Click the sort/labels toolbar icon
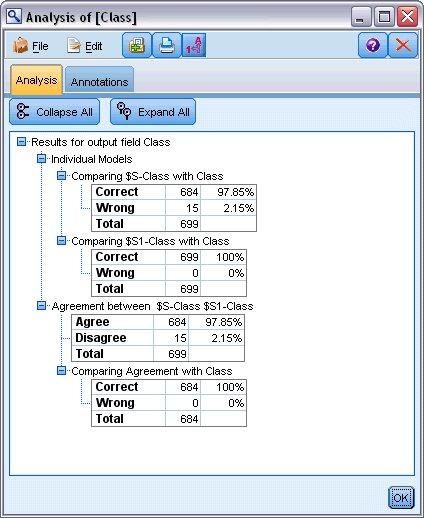This screenshot has width=424, height=518. click(194, 45)
